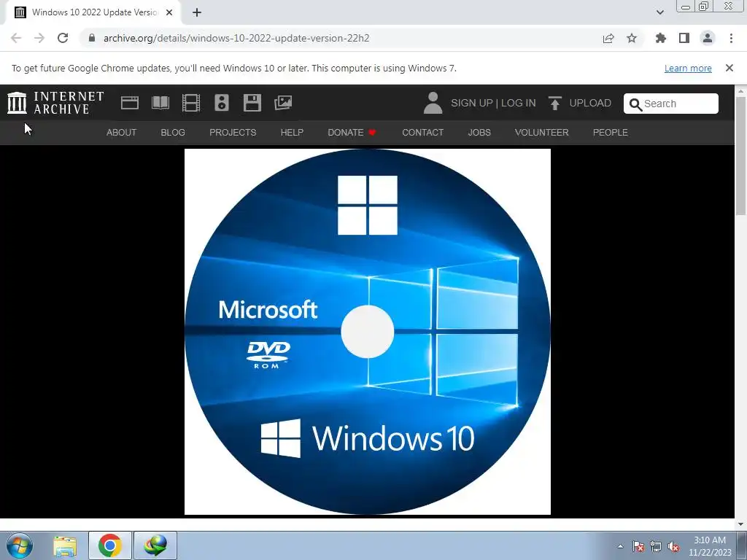This screenshot has height=560, width=747.
Task: Open the JOBS menu item
Action: (x=479, y=133)
